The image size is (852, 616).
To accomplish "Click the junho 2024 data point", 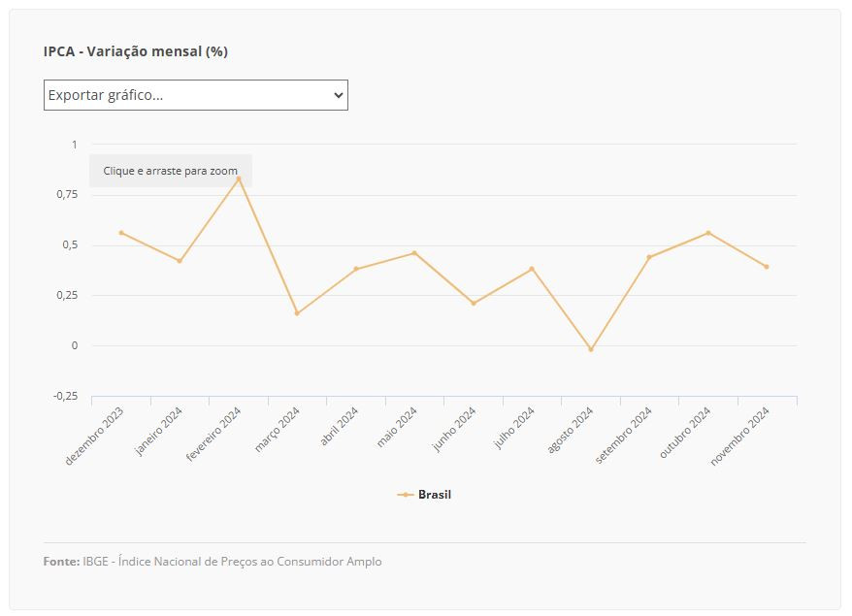I will point(474,304).
